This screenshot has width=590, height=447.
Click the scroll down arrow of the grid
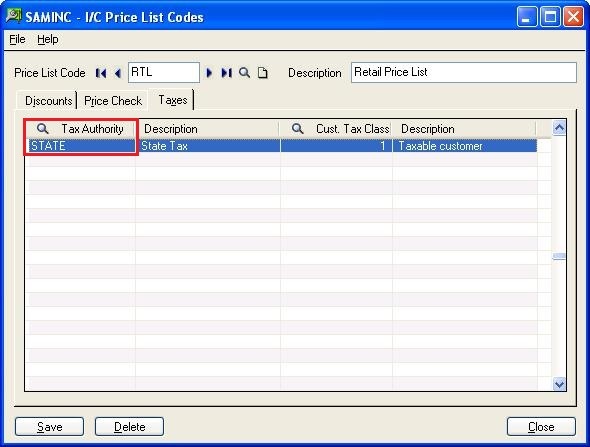tap(559, 384)
